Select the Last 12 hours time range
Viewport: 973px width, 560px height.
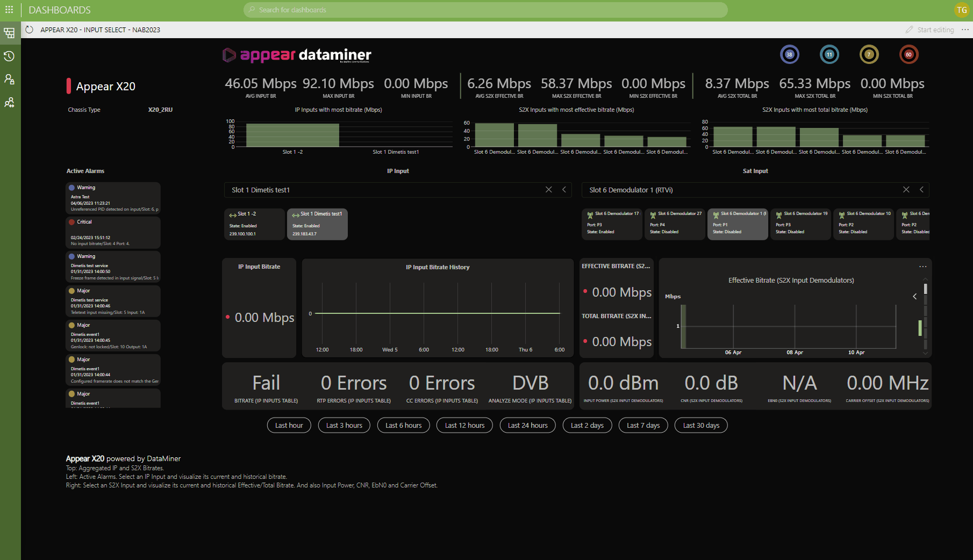[464, 425]
